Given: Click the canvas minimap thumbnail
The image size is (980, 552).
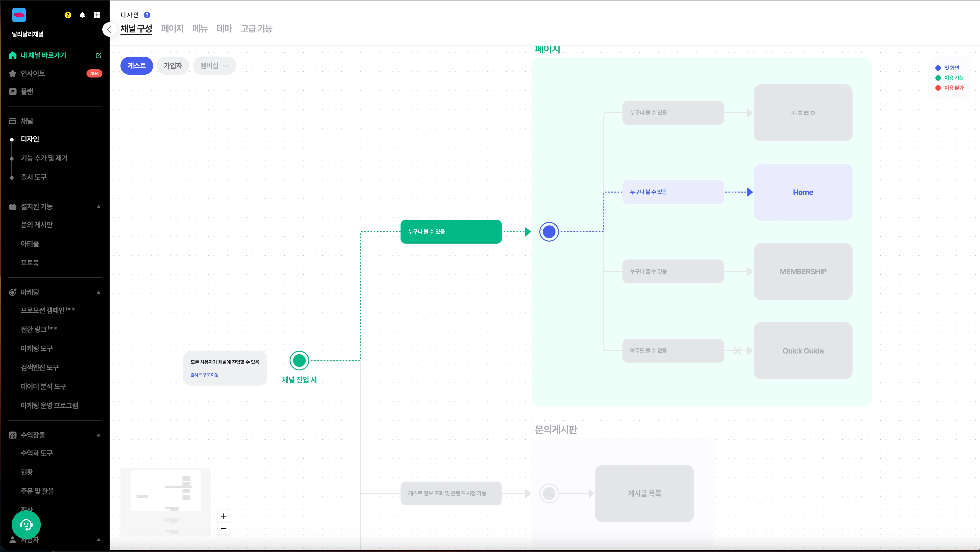Looking at the screenshot, I should tap(166, 502).
